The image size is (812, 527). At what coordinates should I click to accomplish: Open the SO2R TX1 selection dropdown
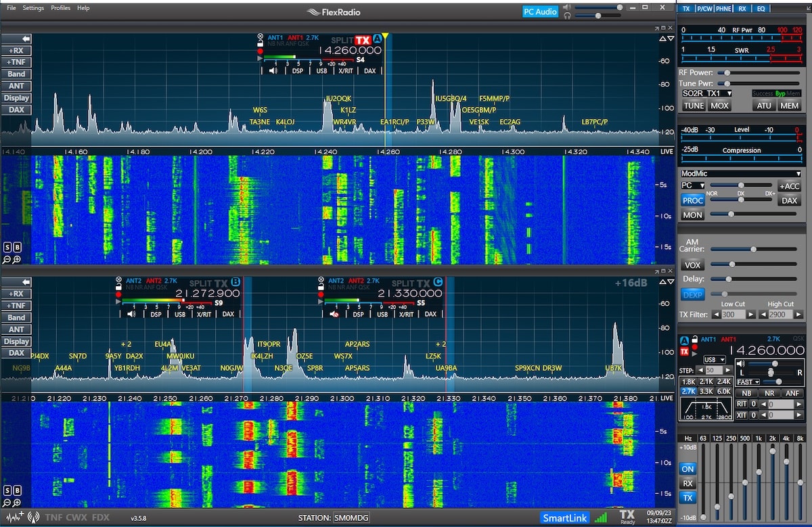[x=729, y=93]
